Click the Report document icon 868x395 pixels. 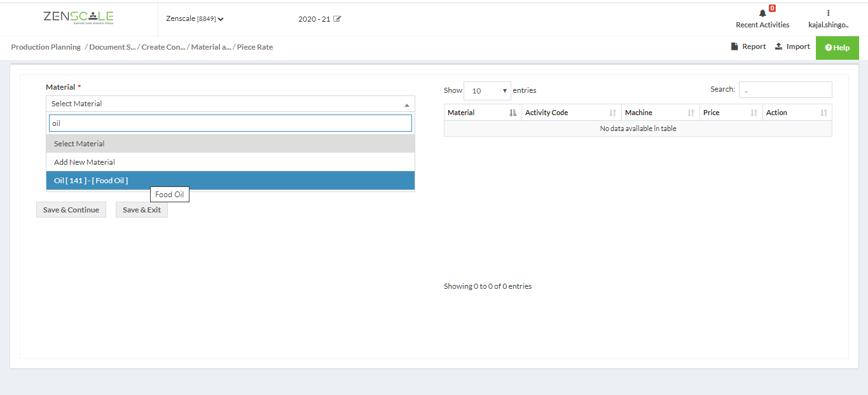tap(734, 46)
